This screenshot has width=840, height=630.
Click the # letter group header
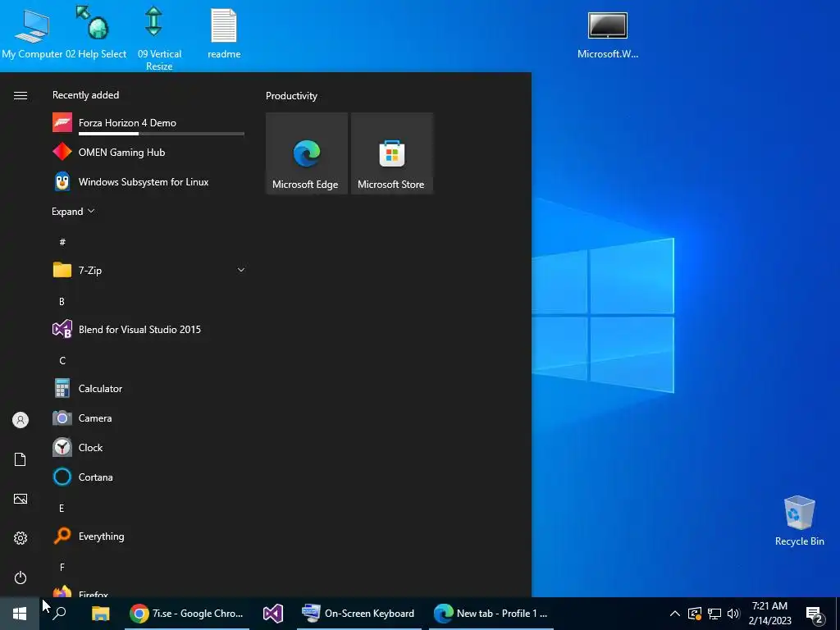pos(62,242)
